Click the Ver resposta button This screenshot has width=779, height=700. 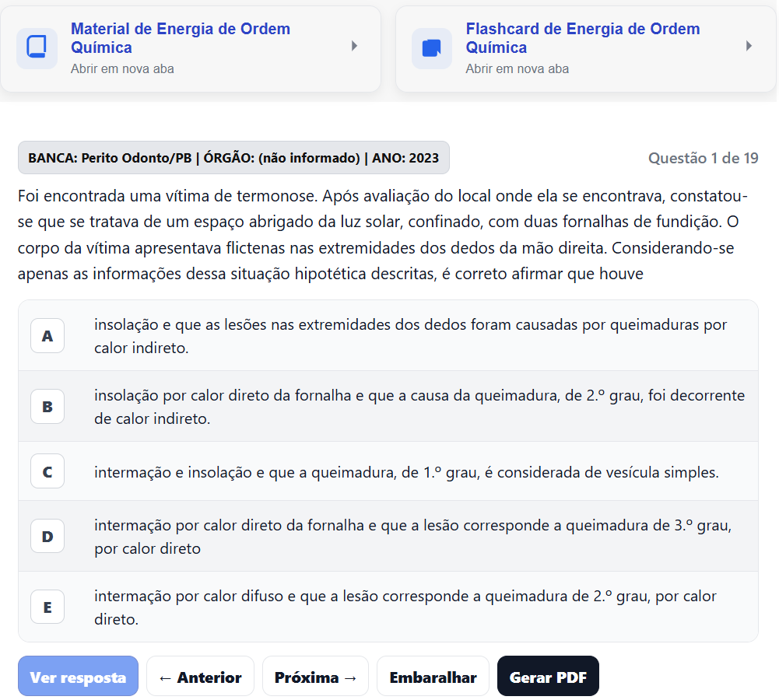click(x=77, y=676)
